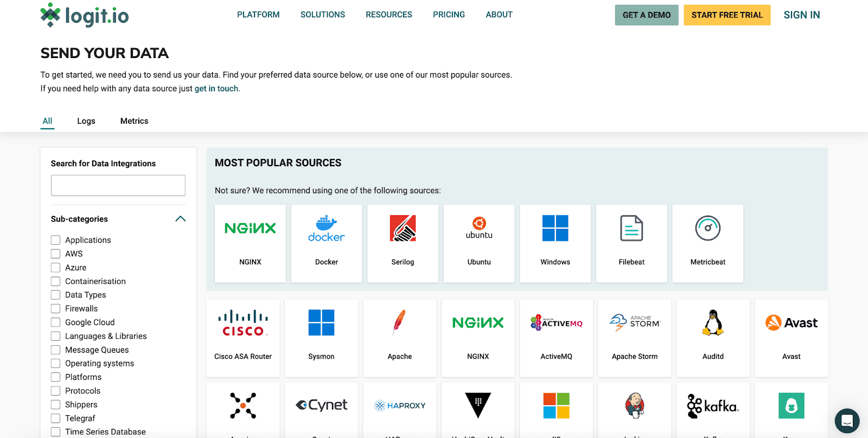Image resolution: width=868 pixels, height=438 pixels.
Task: Pick the Filebeat source
Action: tap(631, 244)
